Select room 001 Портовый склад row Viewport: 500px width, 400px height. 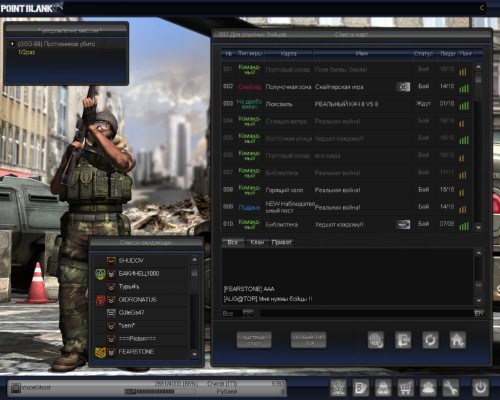pyautogui.click(x=347, y=69)
